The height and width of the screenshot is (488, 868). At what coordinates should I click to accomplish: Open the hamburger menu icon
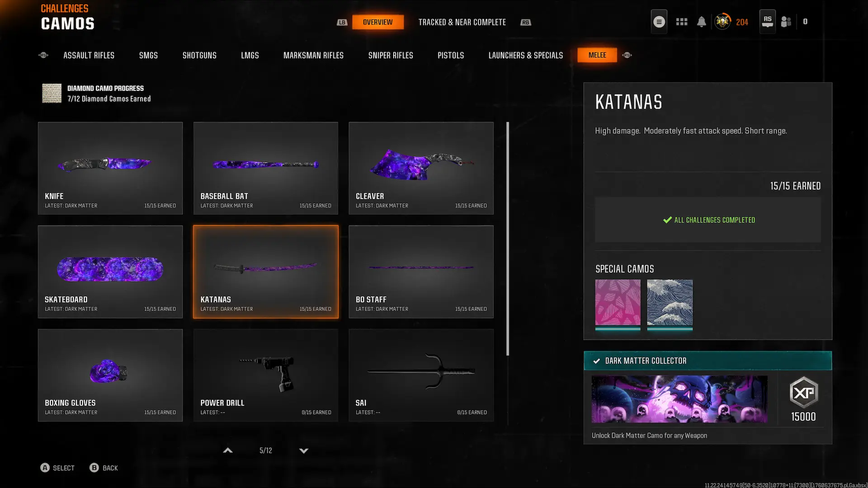[659, 22]
